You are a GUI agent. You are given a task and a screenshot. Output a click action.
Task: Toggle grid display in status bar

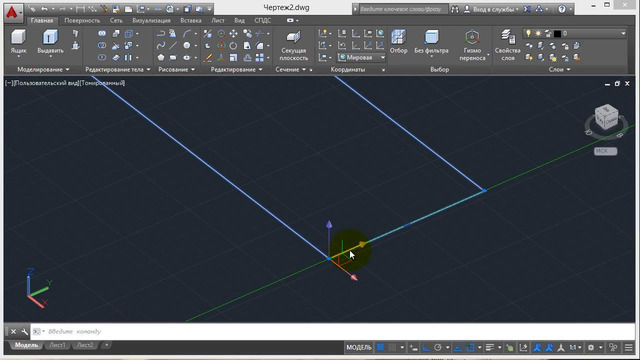(x=380, y=347)
